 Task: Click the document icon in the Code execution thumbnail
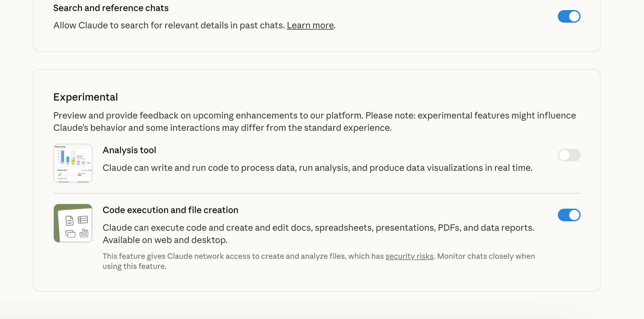point(69,221)
